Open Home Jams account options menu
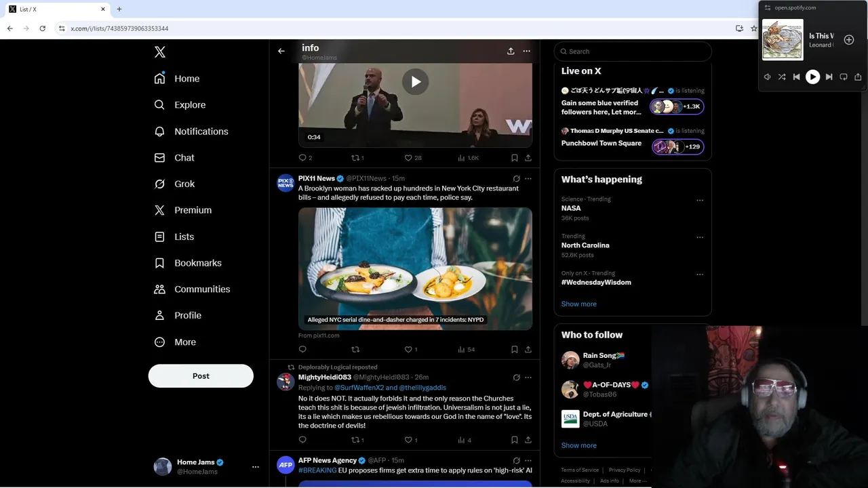The image size is (868, 488). coord(255,467)
